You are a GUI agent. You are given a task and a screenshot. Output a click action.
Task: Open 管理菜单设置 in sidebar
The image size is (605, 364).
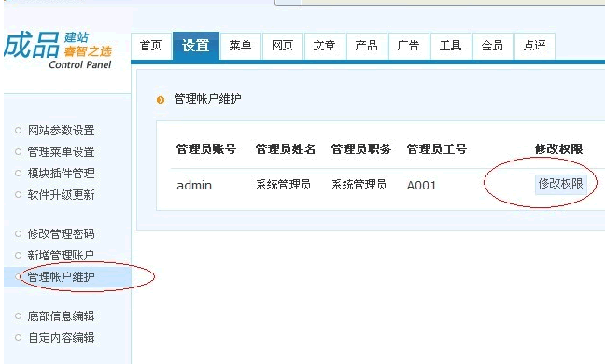tap(61, 152)
